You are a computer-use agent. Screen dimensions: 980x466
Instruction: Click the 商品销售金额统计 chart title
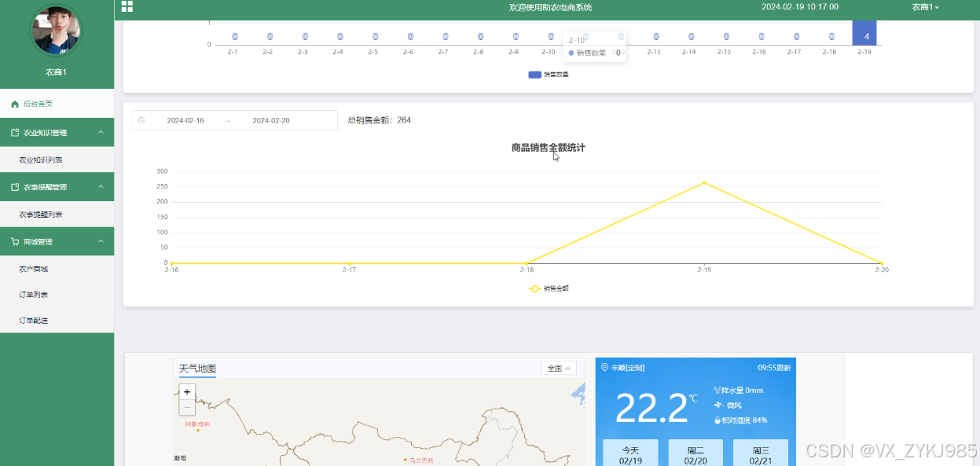[548, 147]
